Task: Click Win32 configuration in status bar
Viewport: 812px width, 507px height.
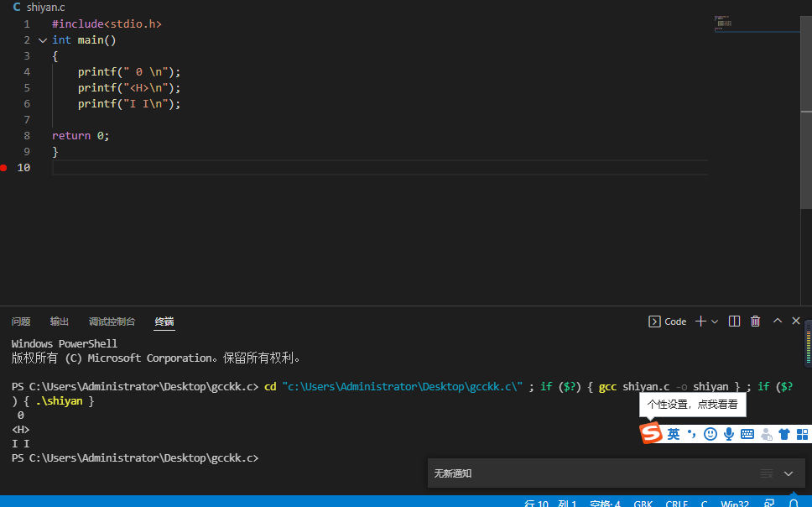Action: (x=734, y=504)
